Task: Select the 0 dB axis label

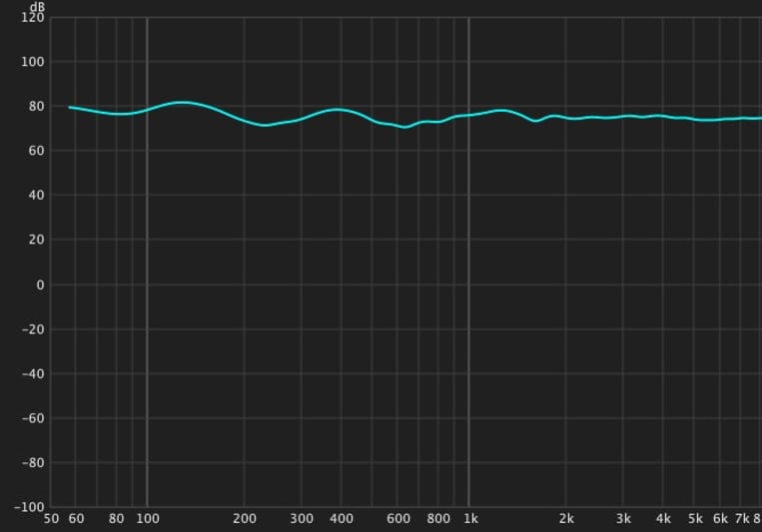Action: click(x=40, y=285)
